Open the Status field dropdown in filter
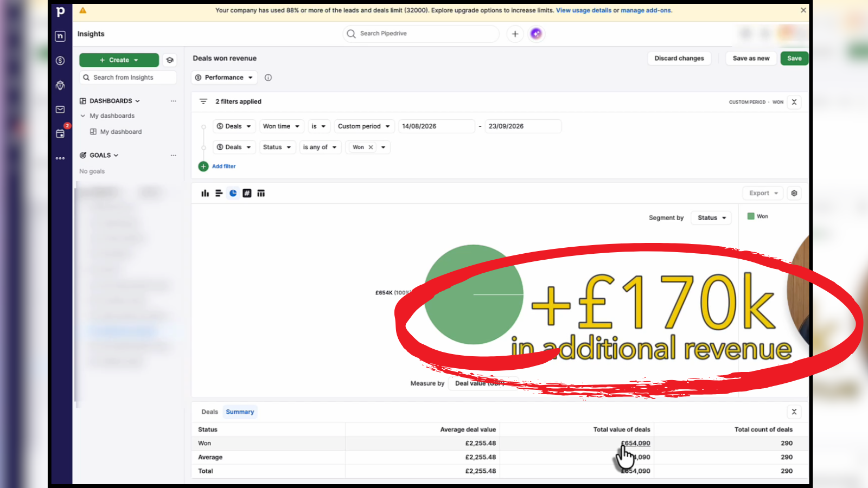The width and height of the screenshot is (868, 488). [277, 147]
